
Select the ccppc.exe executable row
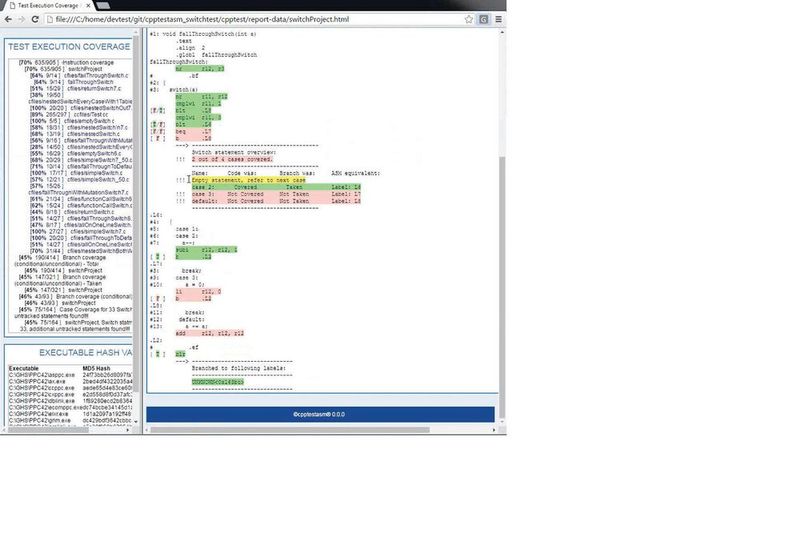tap(70, 388)
